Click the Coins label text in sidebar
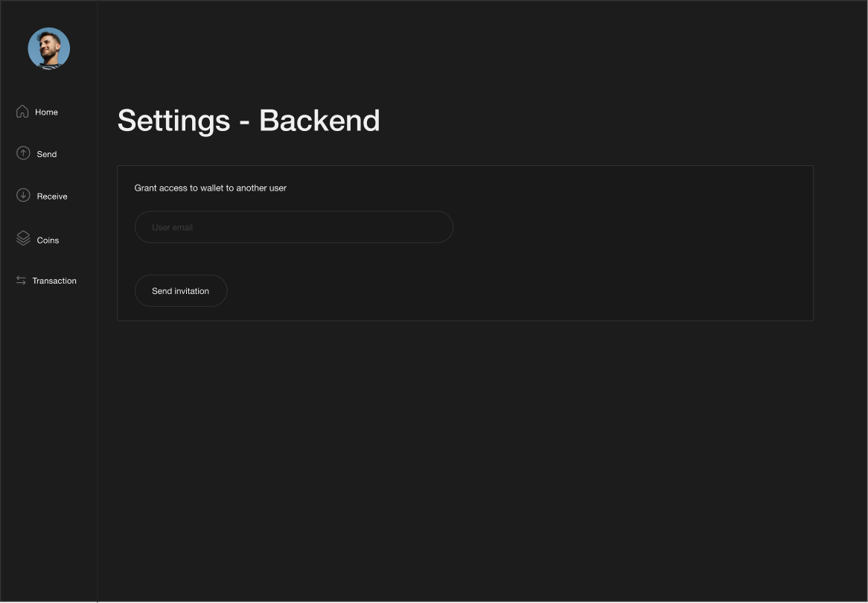 48,240
